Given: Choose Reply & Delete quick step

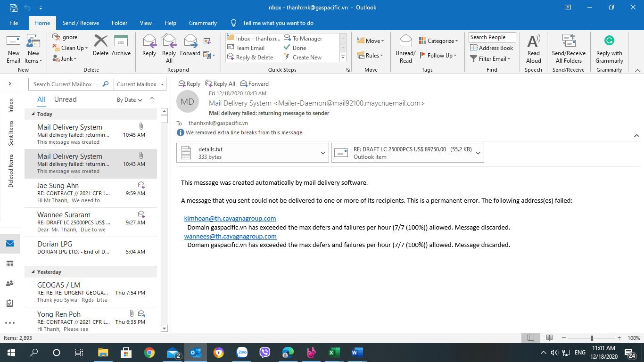Looking at the screenshot, I should (250, 58).
